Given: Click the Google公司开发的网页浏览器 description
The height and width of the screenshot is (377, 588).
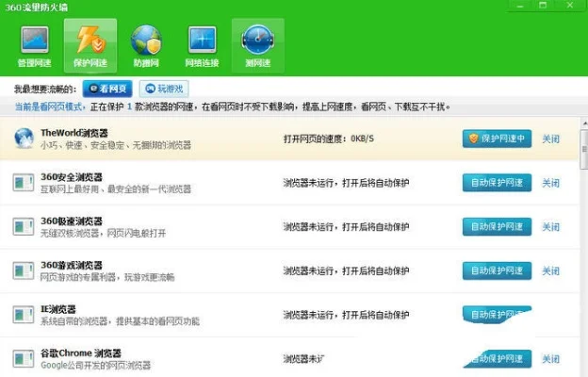Looking at the screenshot, I should point(95,366).
